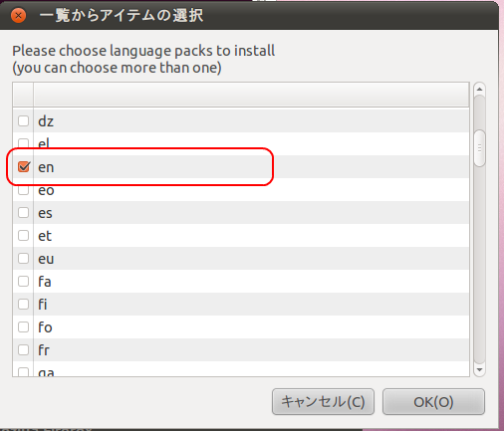Check the dz language pack checkbox

23,120
